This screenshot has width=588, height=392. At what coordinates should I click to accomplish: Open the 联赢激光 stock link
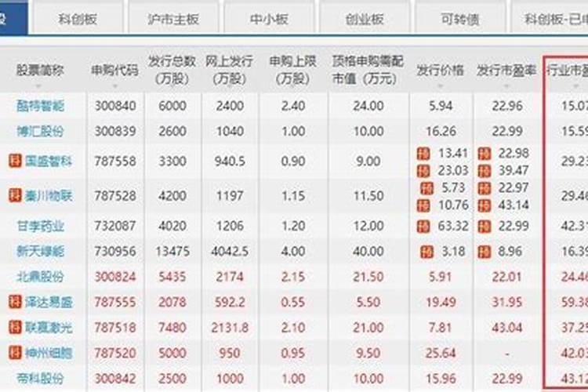pyautogui.click(x=49, y=328)
